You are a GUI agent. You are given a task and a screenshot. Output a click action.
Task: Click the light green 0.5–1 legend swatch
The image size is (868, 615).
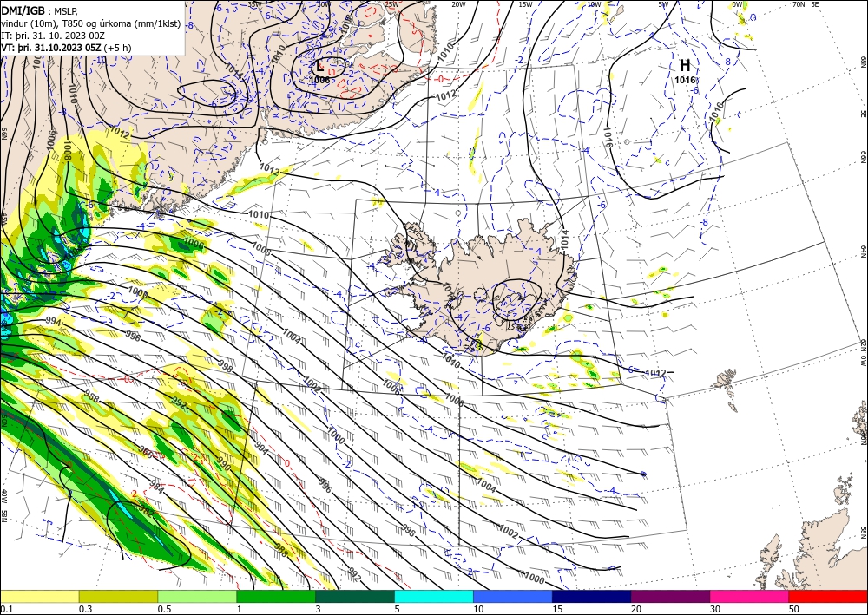pos(197,596)
